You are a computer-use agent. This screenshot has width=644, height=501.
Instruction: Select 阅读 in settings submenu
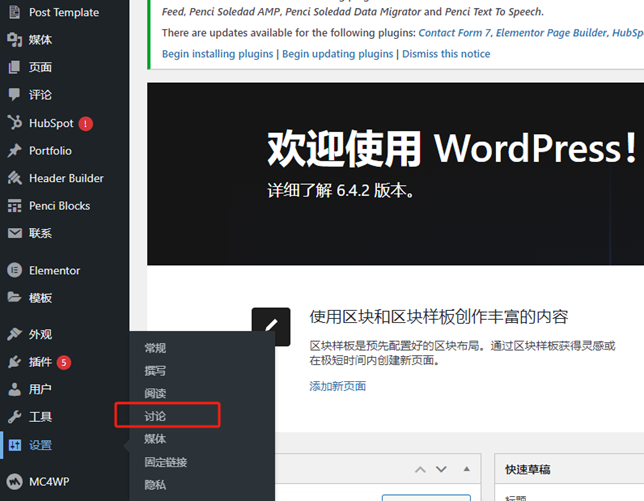pyautogui.click(x=155, y=393)
